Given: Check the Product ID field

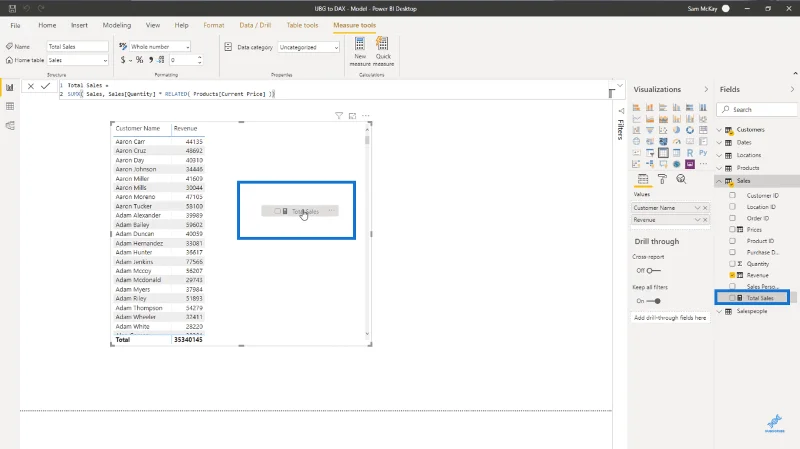Looking at the screenshot, I should pos(732,241).
